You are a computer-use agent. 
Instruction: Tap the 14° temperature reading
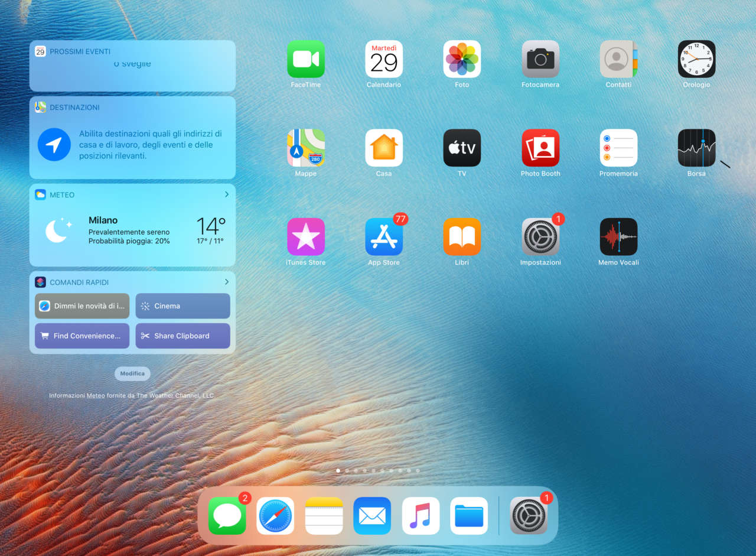211,226
